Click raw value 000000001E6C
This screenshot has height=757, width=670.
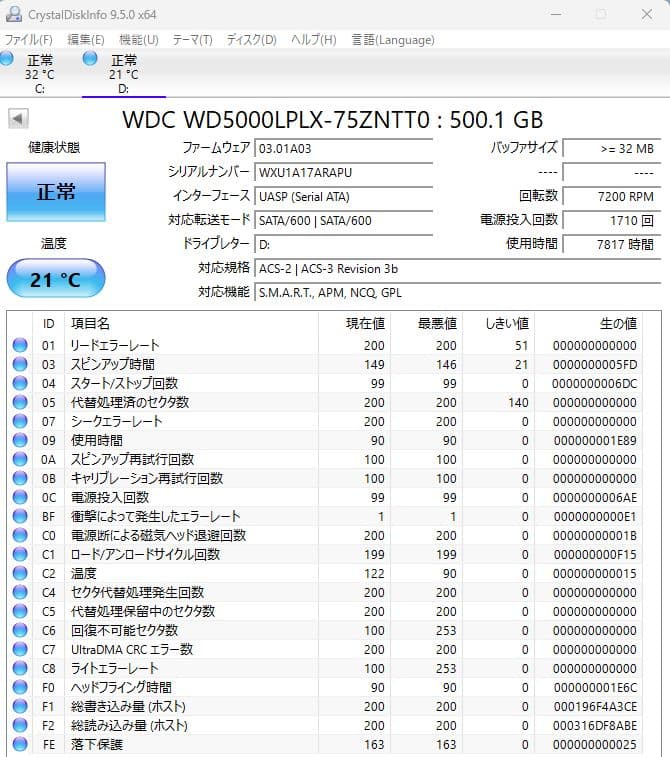click(595, 687)
